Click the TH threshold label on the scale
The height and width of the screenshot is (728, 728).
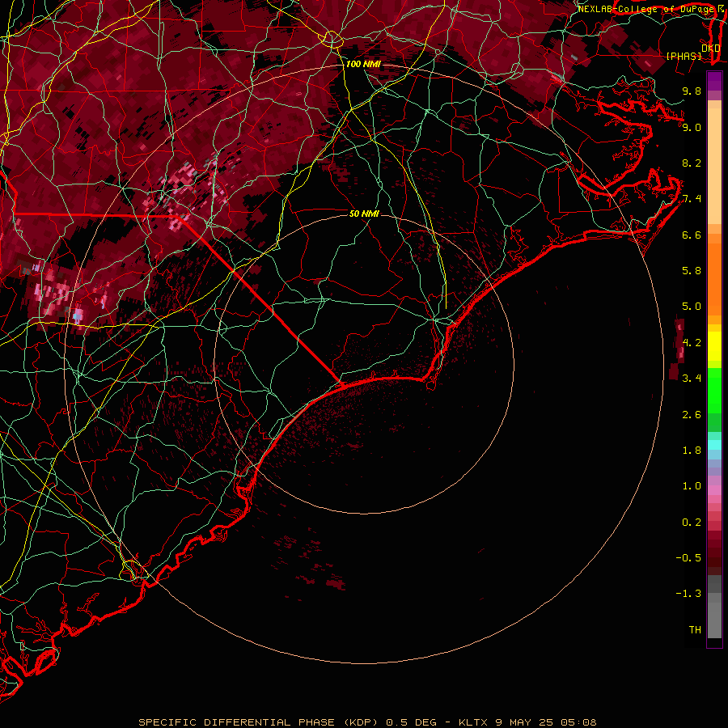[695, 630]
